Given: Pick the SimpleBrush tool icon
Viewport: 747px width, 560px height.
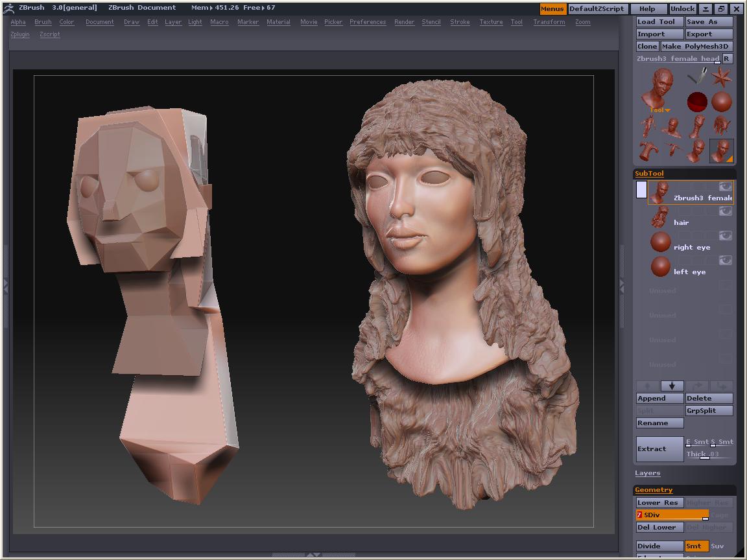Looking at the screenshot, I should point(697,76).
